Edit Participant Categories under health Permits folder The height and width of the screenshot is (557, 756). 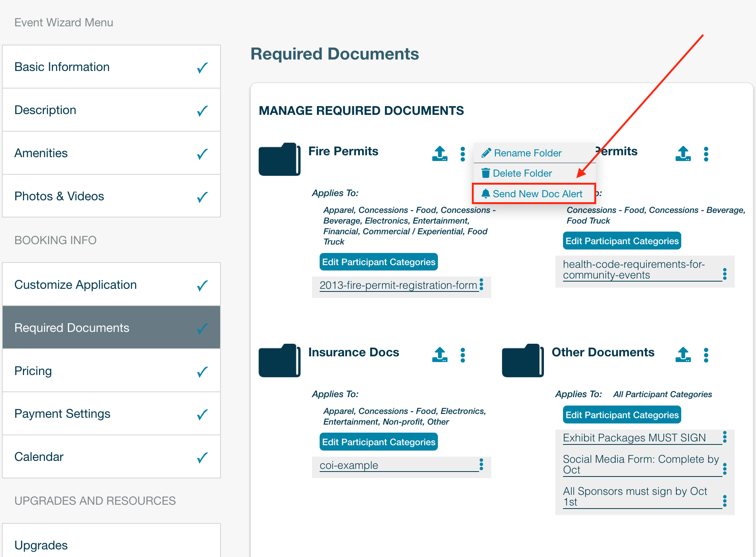click(x=622, y=241)
